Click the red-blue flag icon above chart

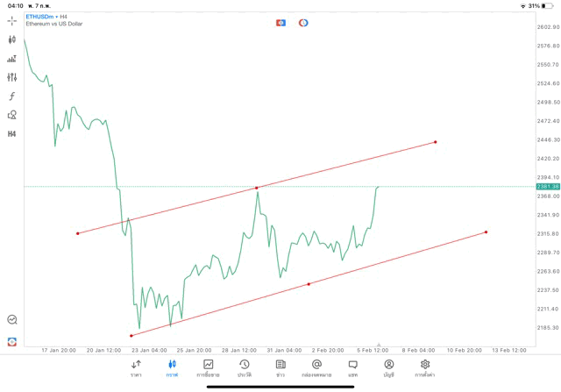281,23
